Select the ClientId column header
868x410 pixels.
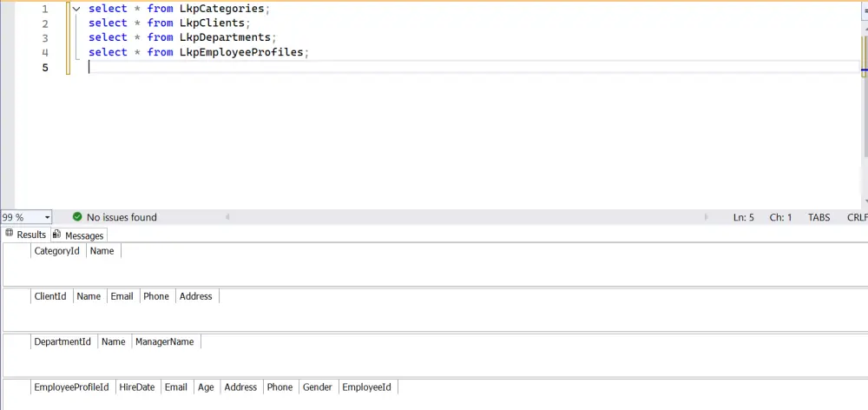click(x=50, y=296)
